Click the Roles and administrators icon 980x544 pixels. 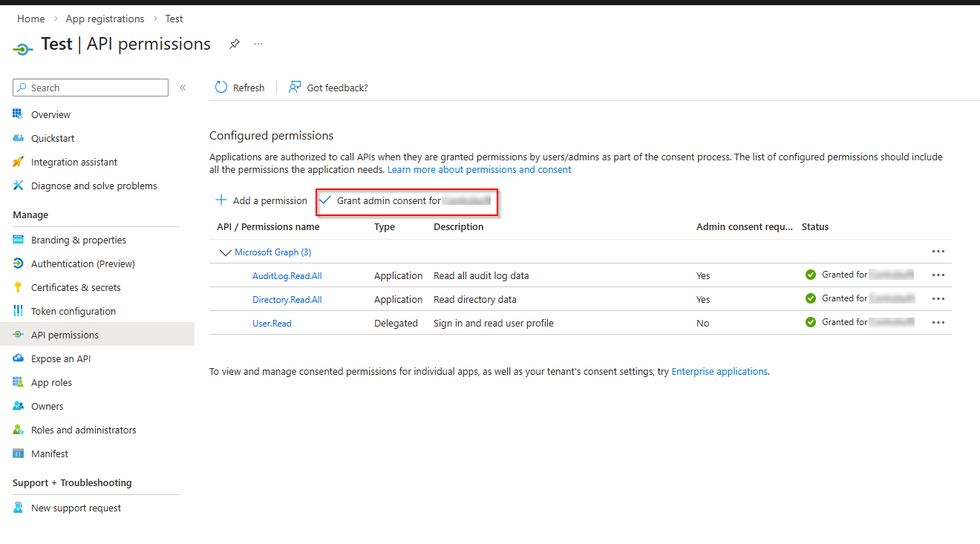click(19, 430)
